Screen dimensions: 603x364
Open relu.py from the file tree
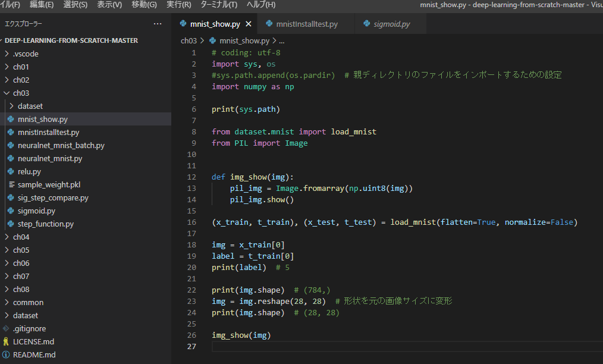click(x=29, y=172)
